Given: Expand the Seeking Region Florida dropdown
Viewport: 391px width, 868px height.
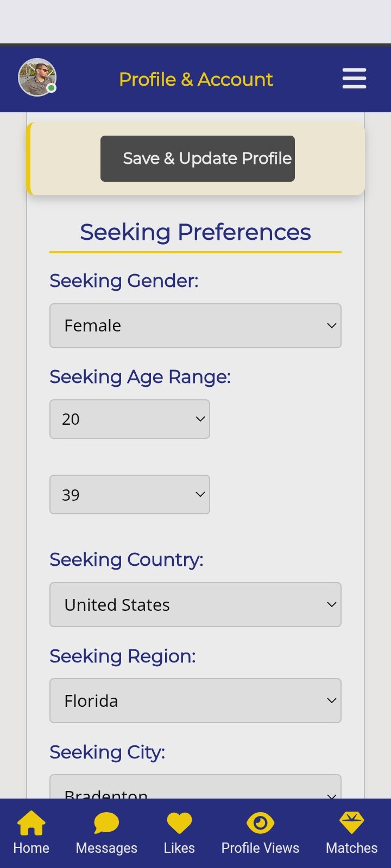Looking at the screenshot, I should click(x=195, y=700).
